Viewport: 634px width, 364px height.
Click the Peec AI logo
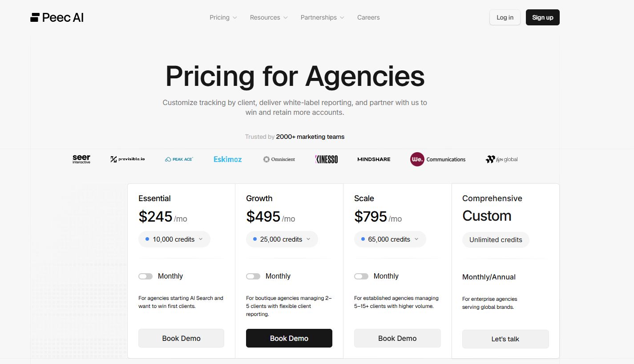(x=57, y=18)
